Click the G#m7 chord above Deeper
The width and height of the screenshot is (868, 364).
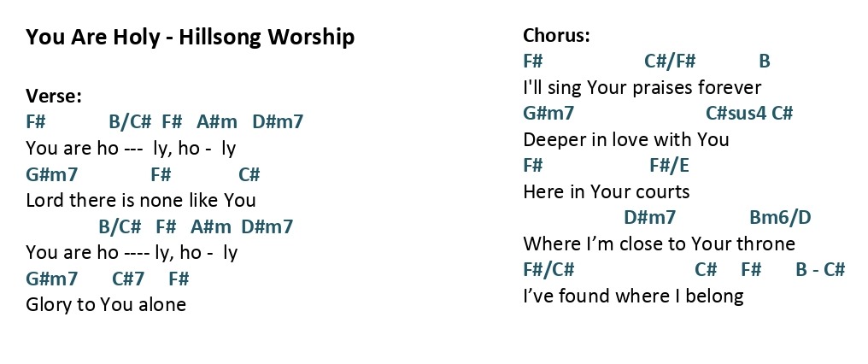[548, 114]
